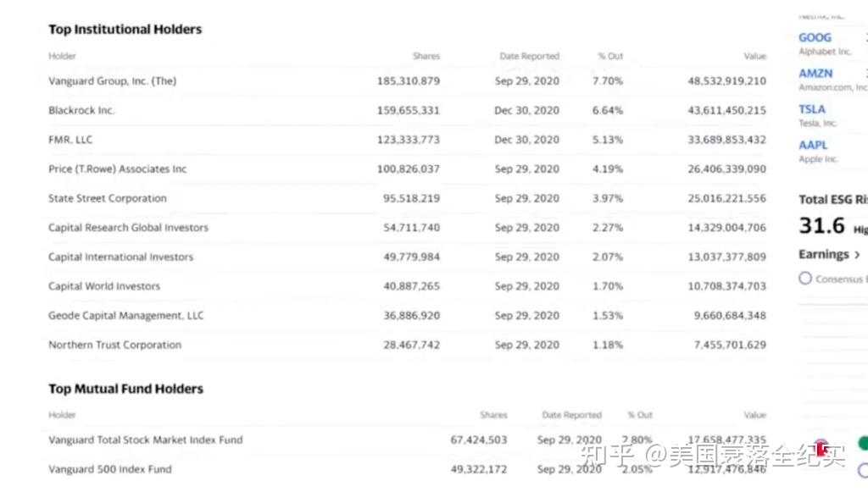Select Vanguard Total Stock Market Index Fund

click(145, 440)
